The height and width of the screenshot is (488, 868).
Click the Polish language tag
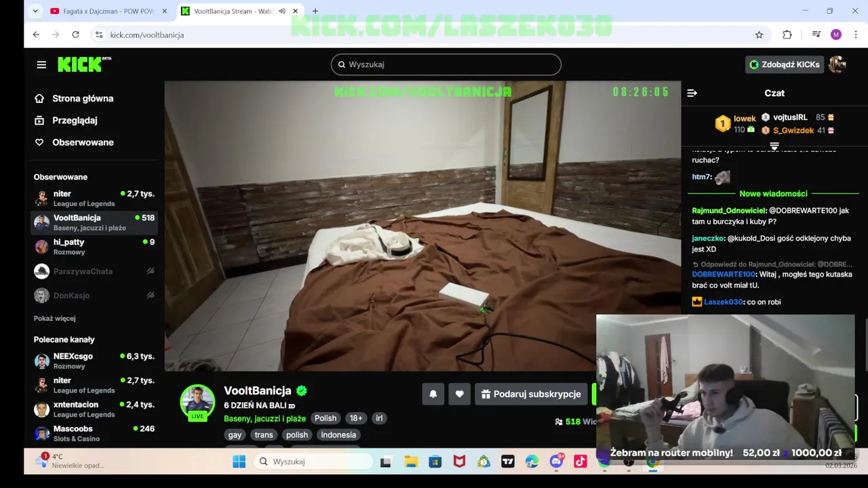point(325,418)
